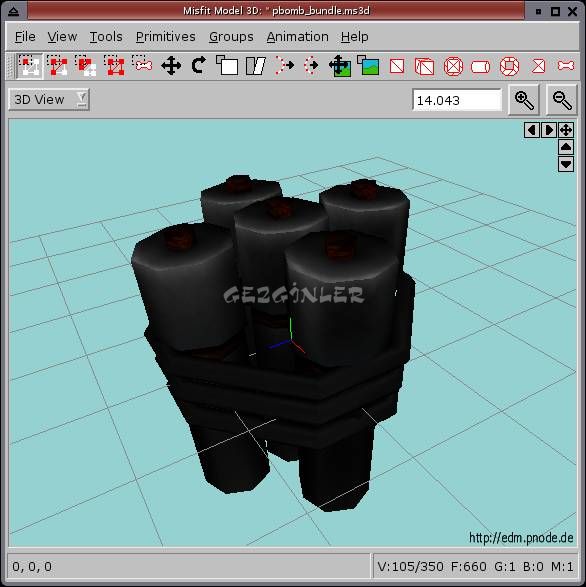Screen dimensions: 586x587
Task: Select the Create Bone Joint tool
Action: pyautogui.click(x=566, y=66)
